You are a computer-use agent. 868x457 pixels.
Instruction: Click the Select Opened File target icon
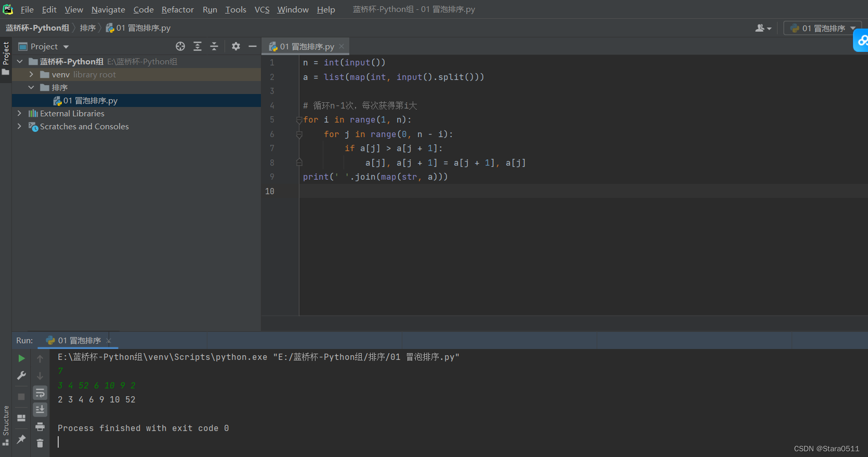coord(180,46)
